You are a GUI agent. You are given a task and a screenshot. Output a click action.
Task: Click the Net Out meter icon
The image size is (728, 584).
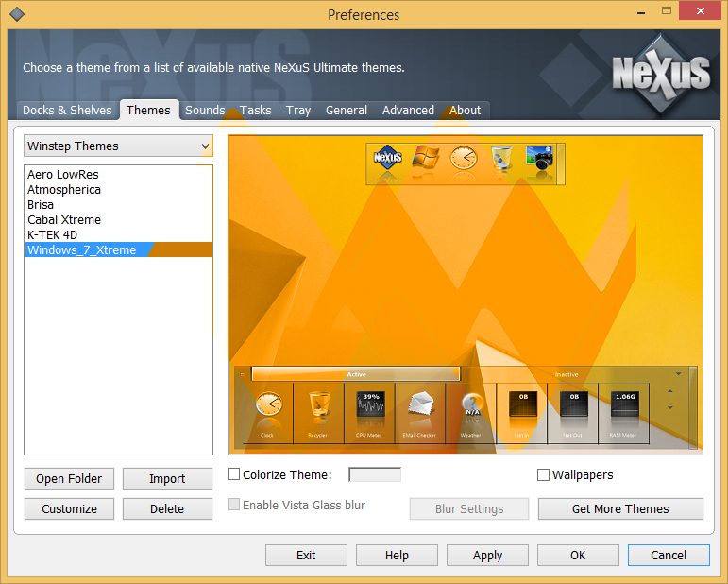click(x=574, y=404)
